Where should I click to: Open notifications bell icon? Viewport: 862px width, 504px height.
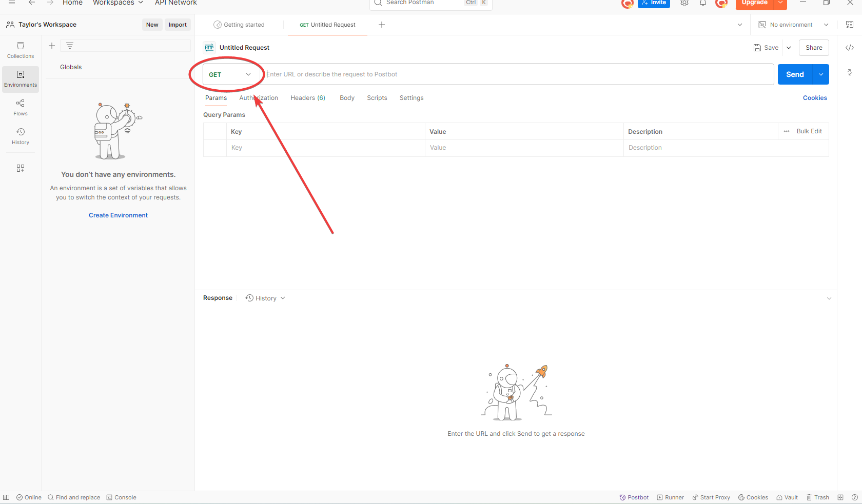(703, 3)
